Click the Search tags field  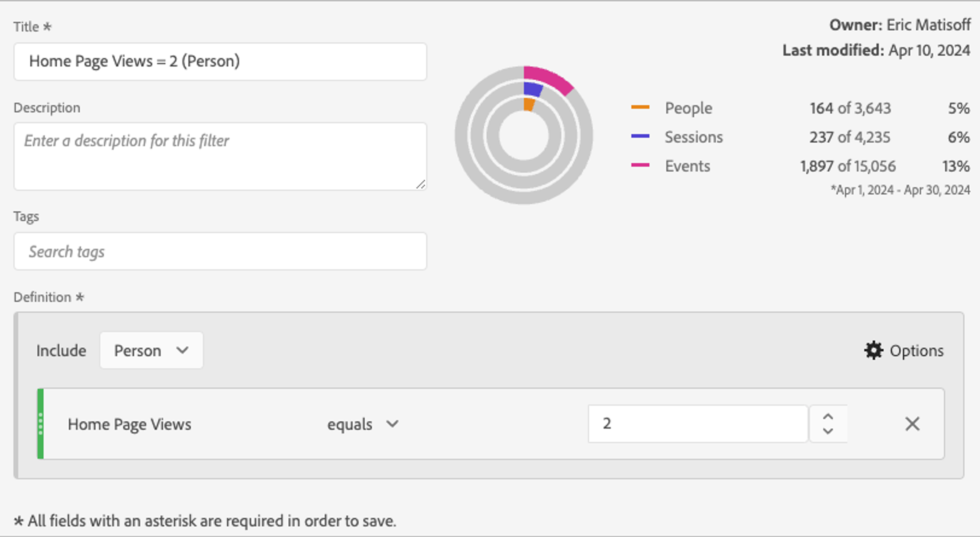(220, 251)
